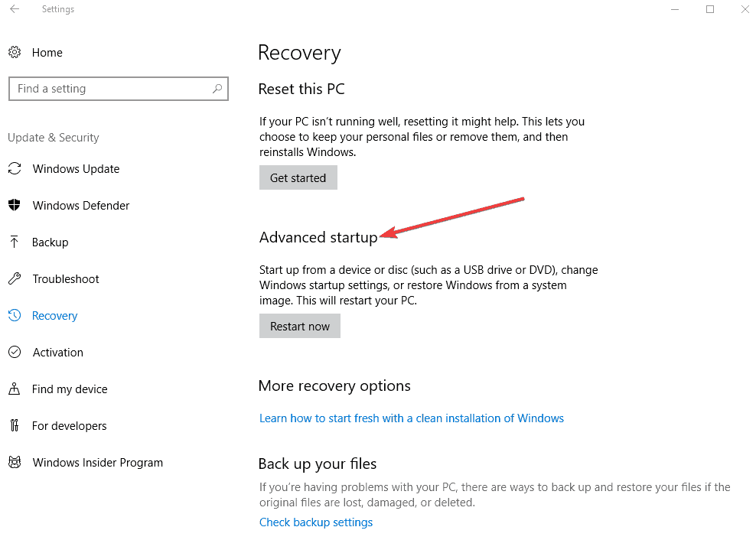Click Get started under Reset this PC
756x540 pixels.
(298, 178)
